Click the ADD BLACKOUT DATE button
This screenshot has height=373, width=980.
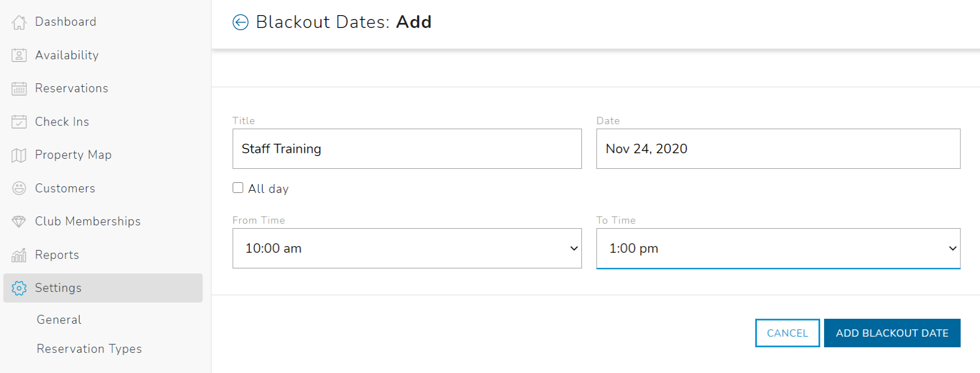tap(892, 333)
